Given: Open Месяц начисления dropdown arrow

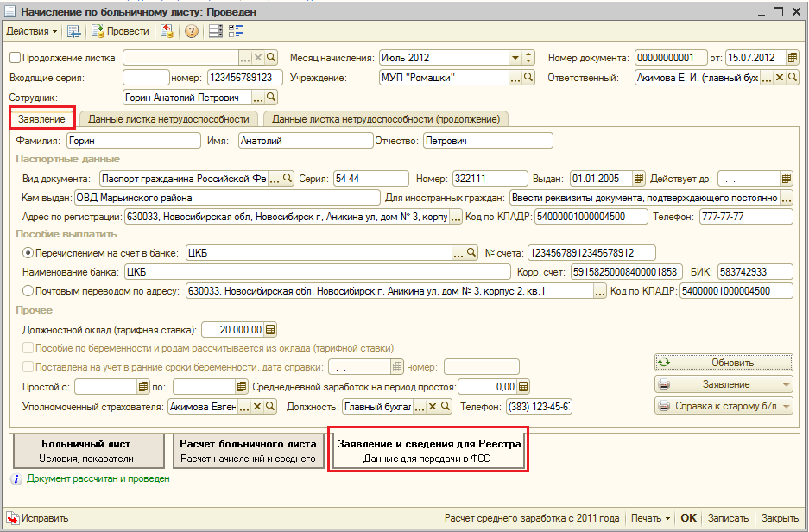Looking at the screenshot, I should click(x=515, y=58).
